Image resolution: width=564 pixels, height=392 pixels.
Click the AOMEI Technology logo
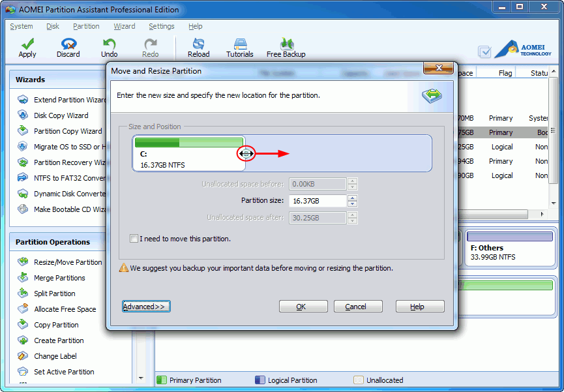click(523, 50)
